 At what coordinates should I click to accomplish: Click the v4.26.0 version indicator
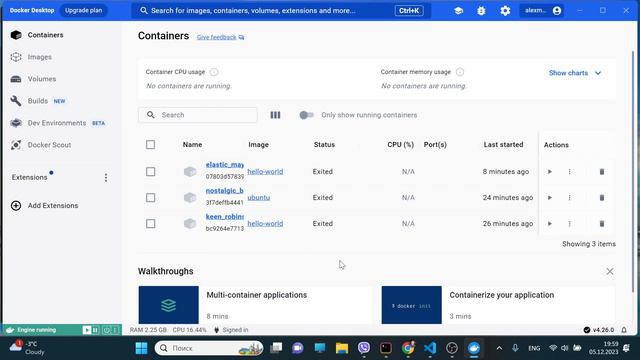click(598, 330)
